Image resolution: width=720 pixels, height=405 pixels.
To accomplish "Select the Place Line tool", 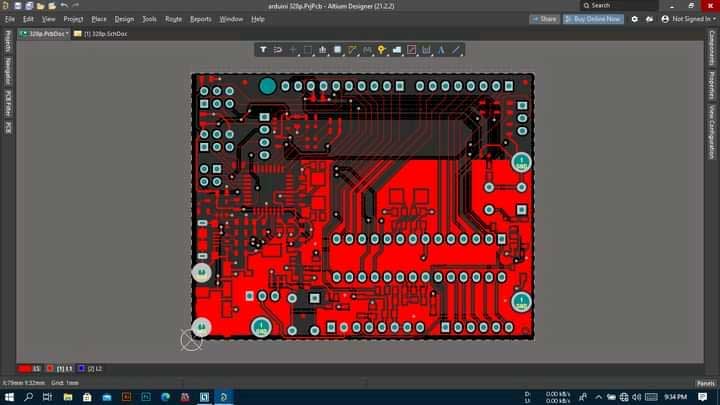I will click(x=456, y=49).
